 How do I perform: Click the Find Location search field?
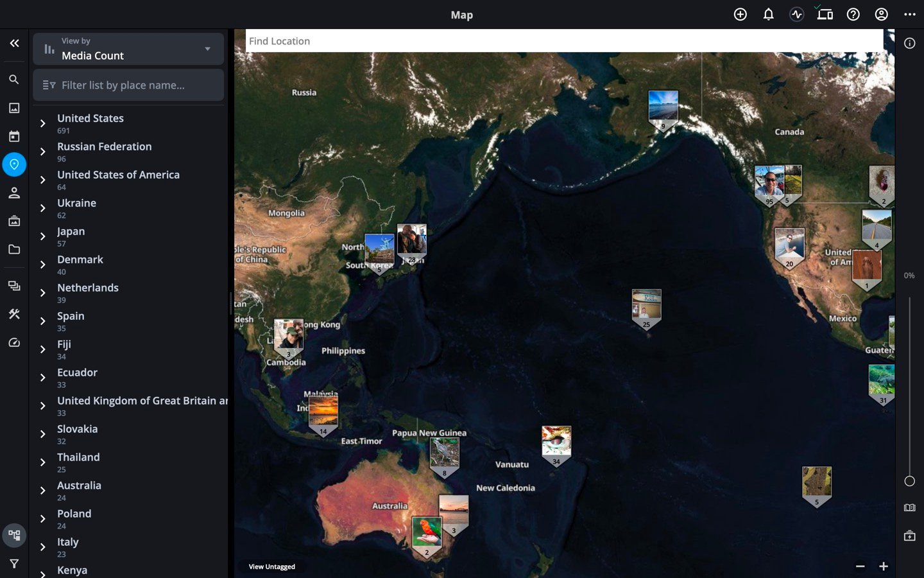pyautogui.click(x=565, y=41)
